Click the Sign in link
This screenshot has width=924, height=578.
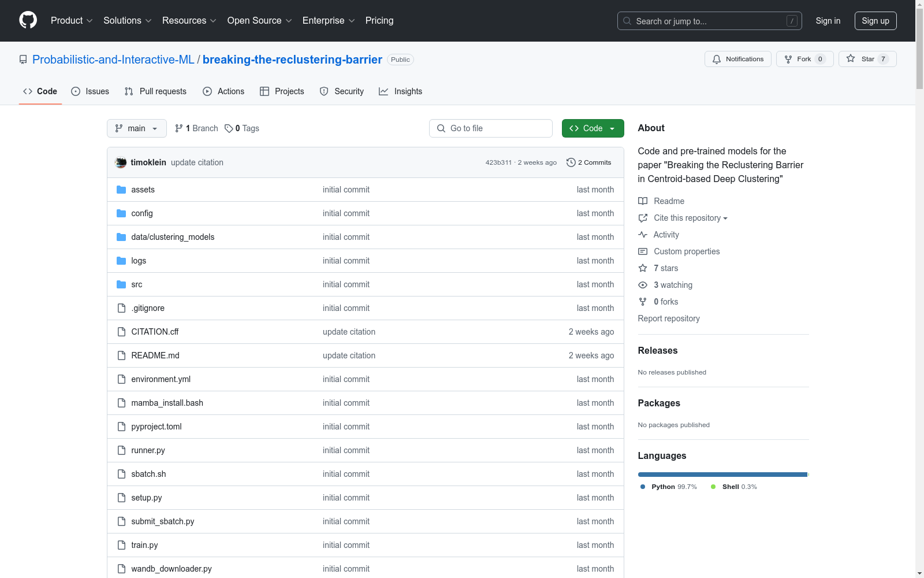pos(828,21)
